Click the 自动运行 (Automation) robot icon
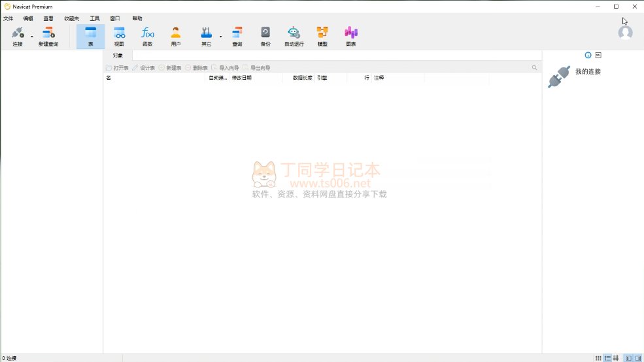 coord(294,36)
